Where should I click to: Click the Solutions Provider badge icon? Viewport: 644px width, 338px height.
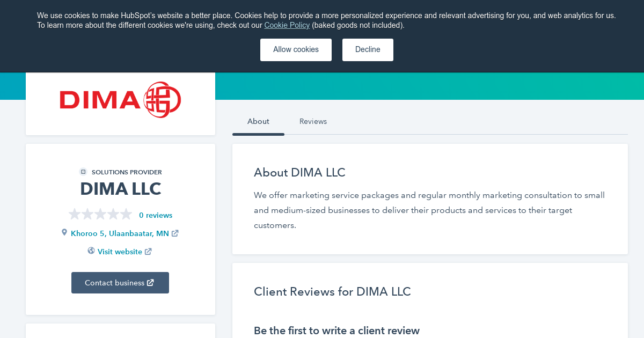(x=83, y=172)
